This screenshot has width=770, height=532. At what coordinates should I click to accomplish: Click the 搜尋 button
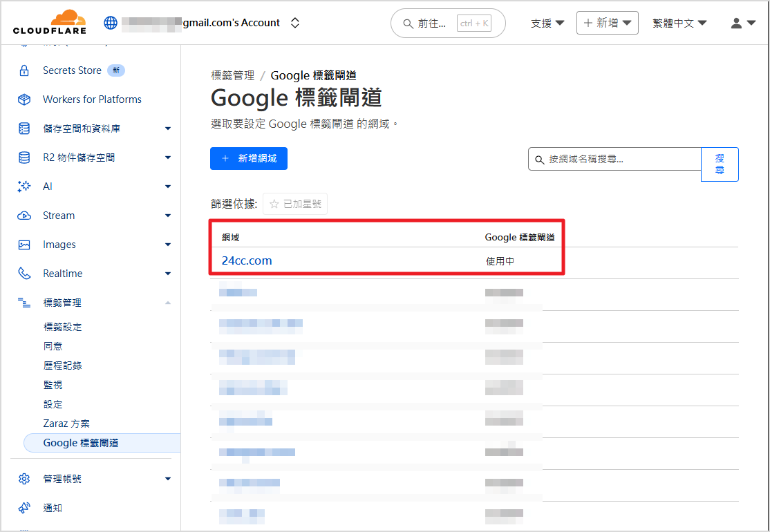(720, 164)
